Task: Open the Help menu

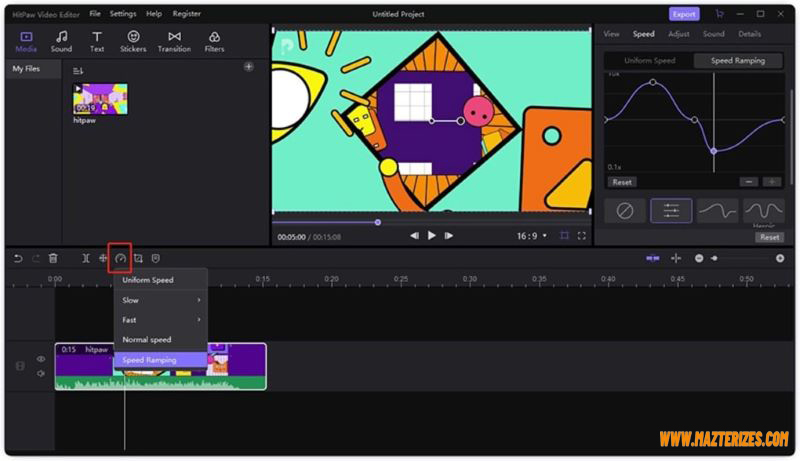Action: 154,14
